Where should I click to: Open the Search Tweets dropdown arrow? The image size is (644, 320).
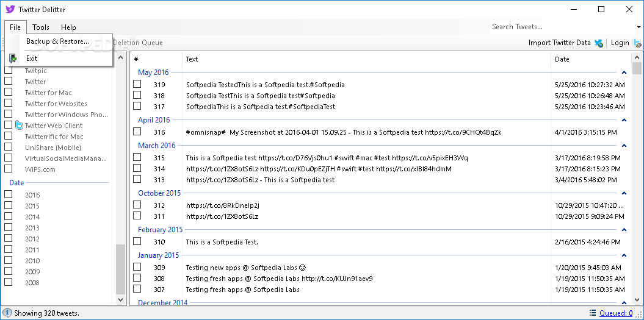(x=639, y=27)
